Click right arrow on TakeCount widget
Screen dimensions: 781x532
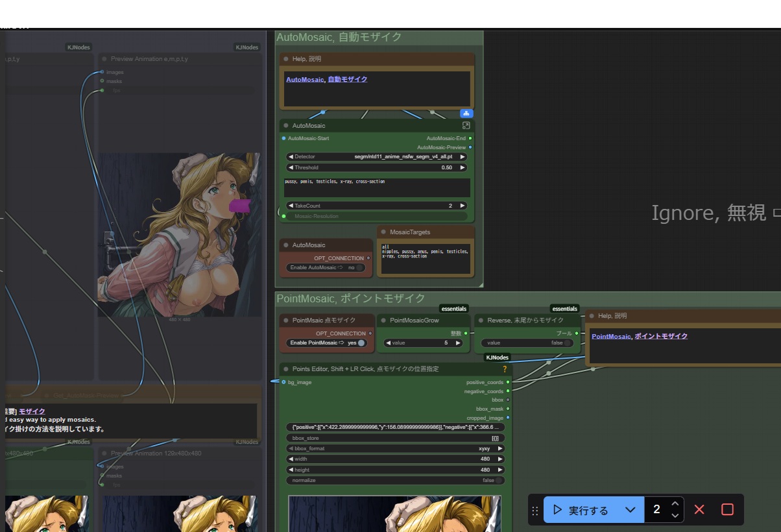tap(463, 206)
